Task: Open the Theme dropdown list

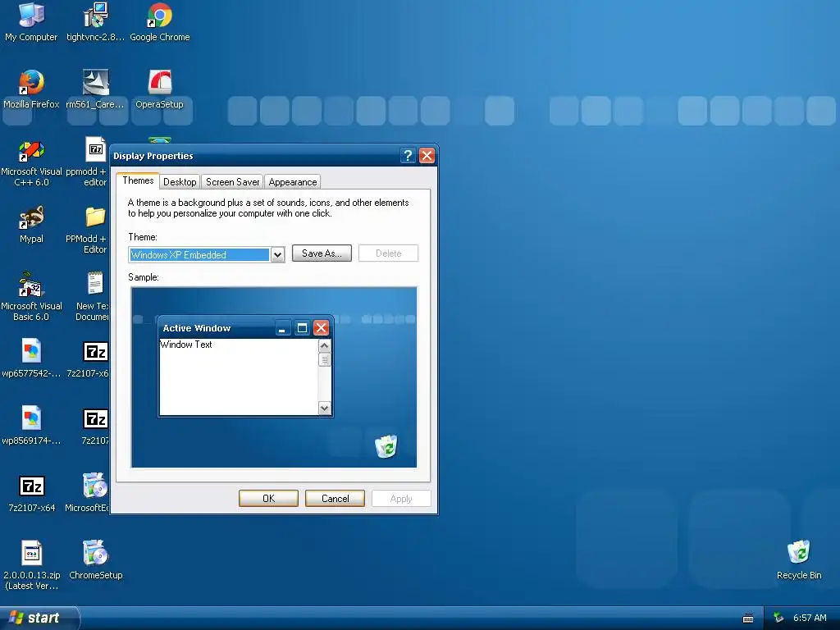Action: [x=277, y=255]
